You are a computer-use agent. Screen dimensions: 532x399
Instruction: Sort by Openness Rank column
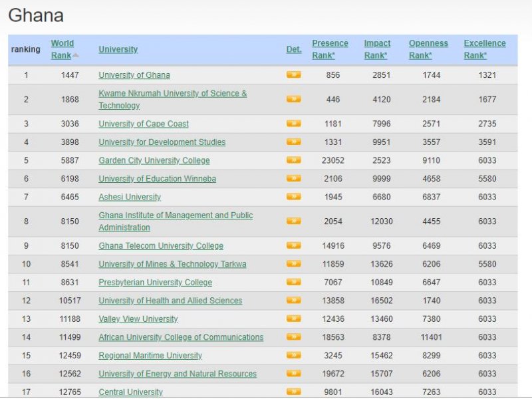[428, 49]
